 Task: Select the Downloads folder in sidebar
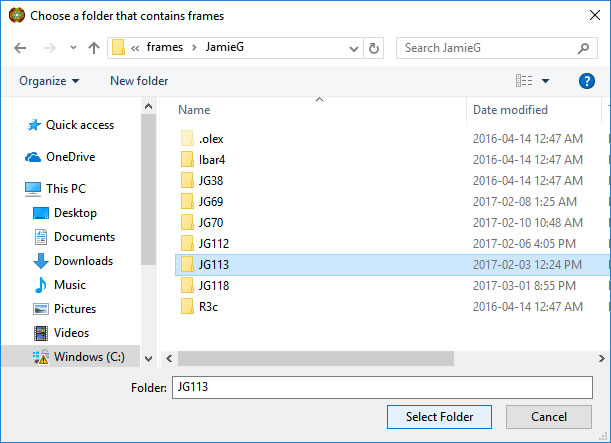84,261
